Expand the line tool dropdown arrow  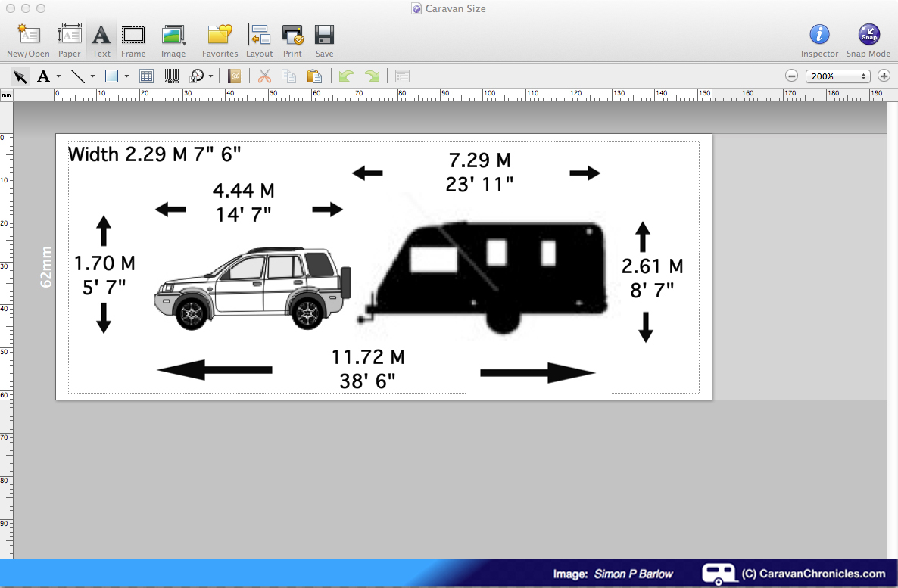click(92, 76)
